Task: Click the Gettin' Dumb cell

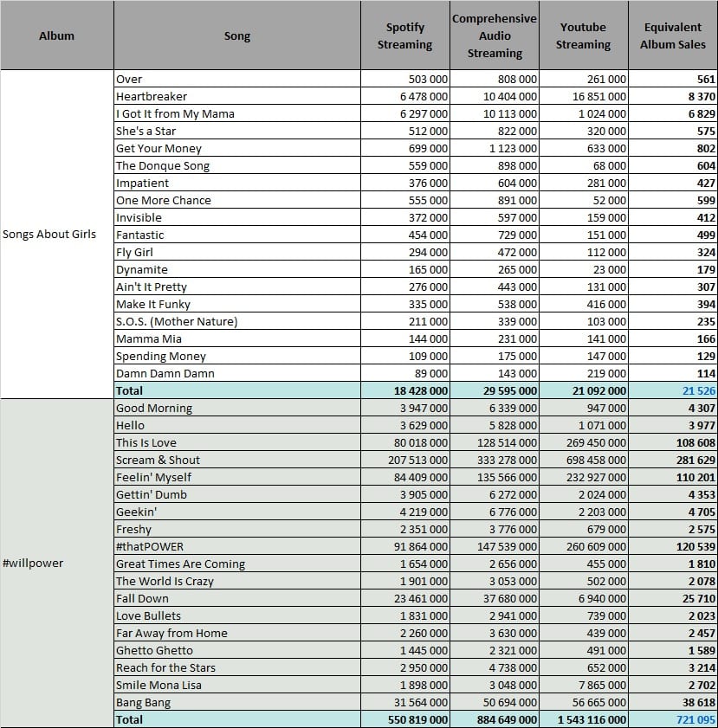Action: pos(236,494)
